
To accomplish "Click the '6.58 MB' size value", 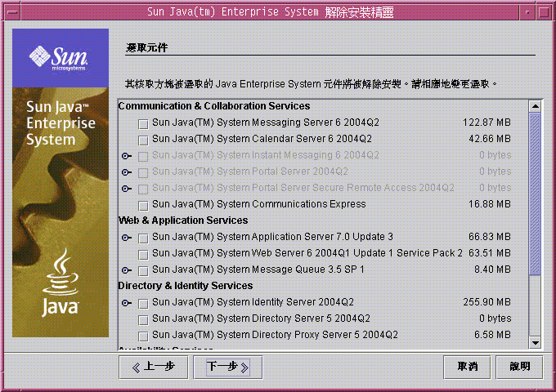I will pyautogui.click(x=492, y=335).
